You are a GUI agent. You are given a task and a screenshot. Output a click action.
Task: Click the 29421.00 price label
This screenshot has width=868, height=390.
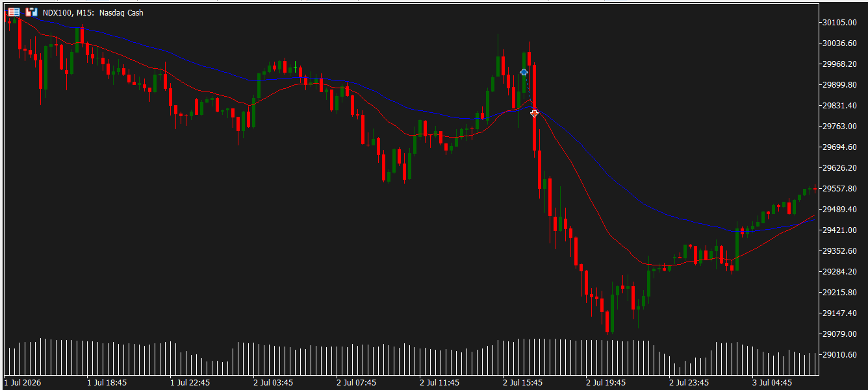click(x=840, y=230)
